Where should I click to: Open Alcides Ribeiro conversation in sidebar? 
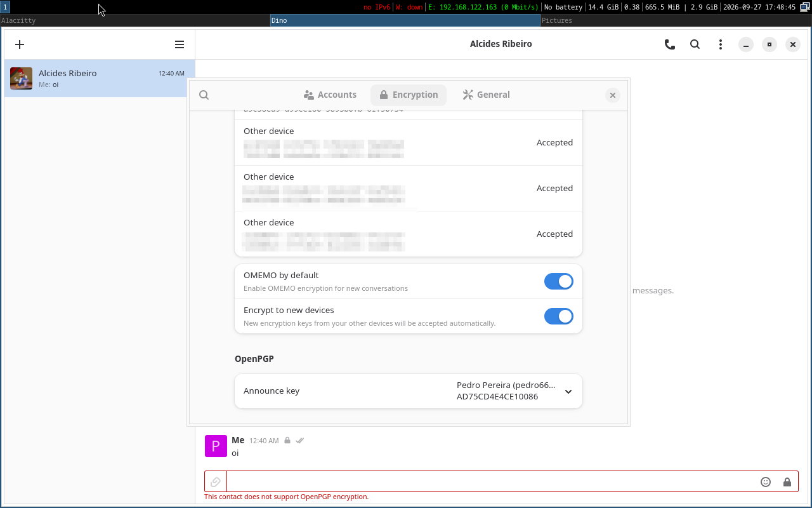(100, 78)
